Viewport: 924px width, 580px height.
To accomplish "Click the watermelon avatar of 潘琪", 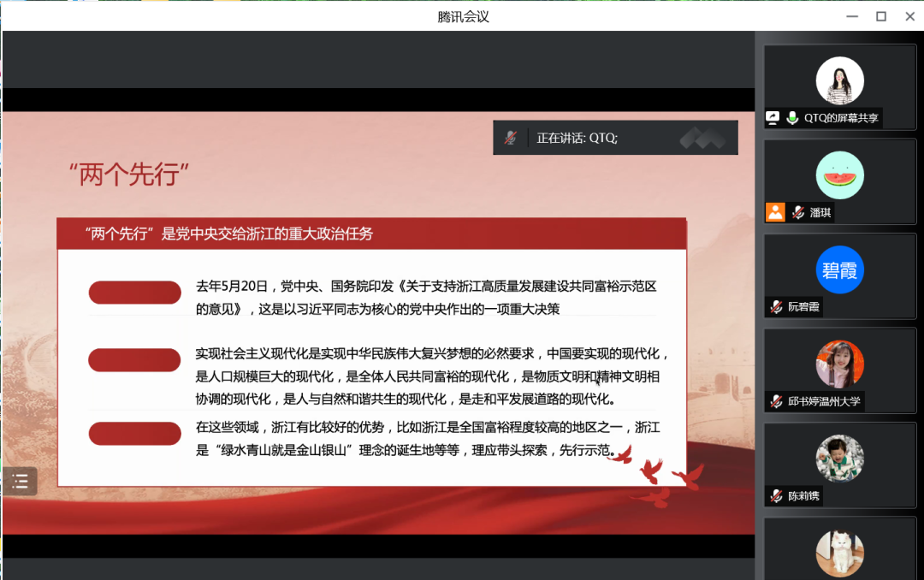I will pyautogui.click(x=839, y=175).
